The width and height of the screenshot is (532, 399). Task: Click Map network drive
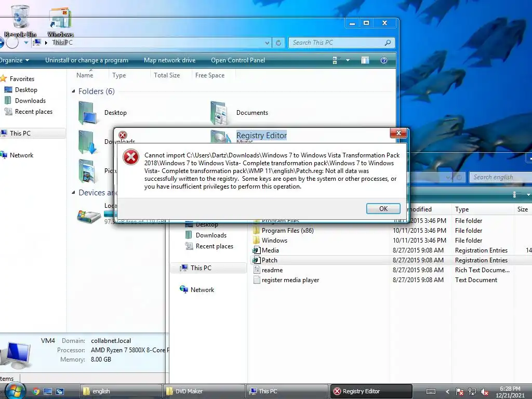(169, 60)
